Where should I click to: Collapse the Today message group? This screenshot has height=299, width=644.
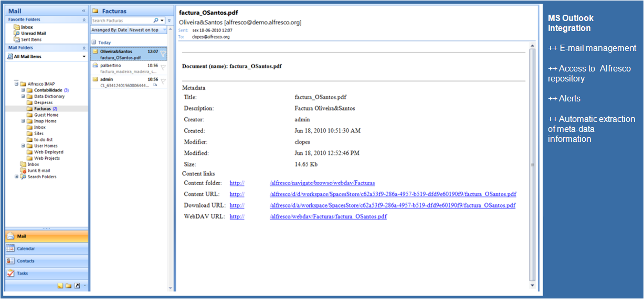click(93, 43)
